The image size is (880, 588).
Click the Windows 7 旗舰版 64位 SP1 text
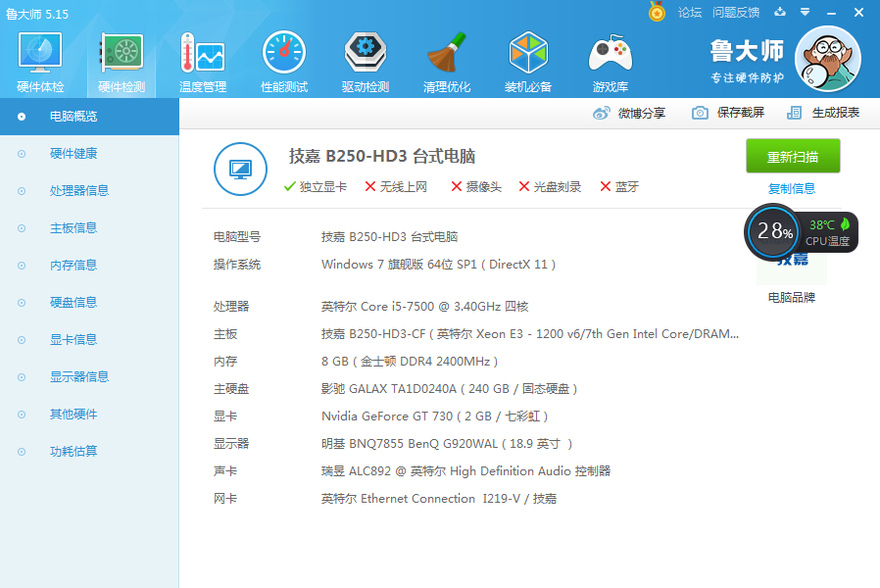coord(438,265)
